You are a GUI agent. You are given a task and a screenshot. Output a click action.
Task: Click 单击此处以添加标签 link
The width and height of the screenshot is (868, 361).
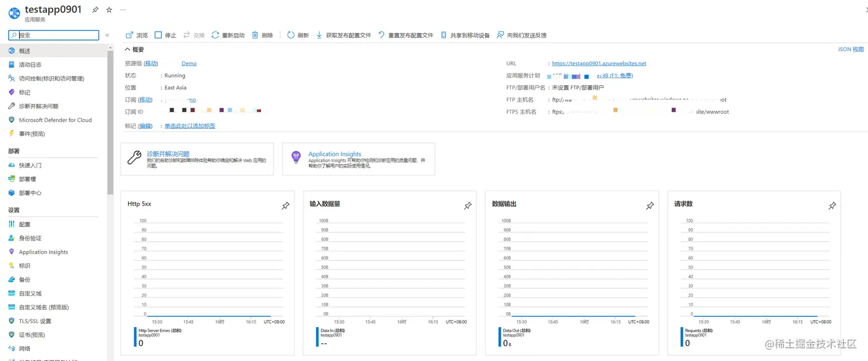(x=190, y=126)
